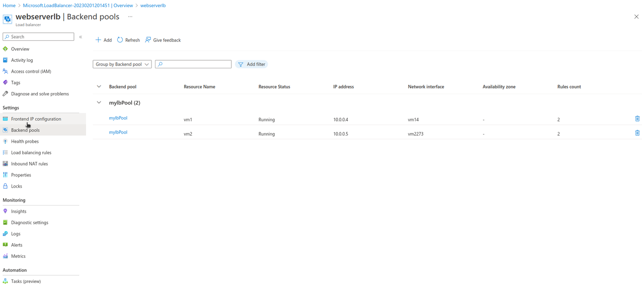Open Load balancing rules page

31,152
